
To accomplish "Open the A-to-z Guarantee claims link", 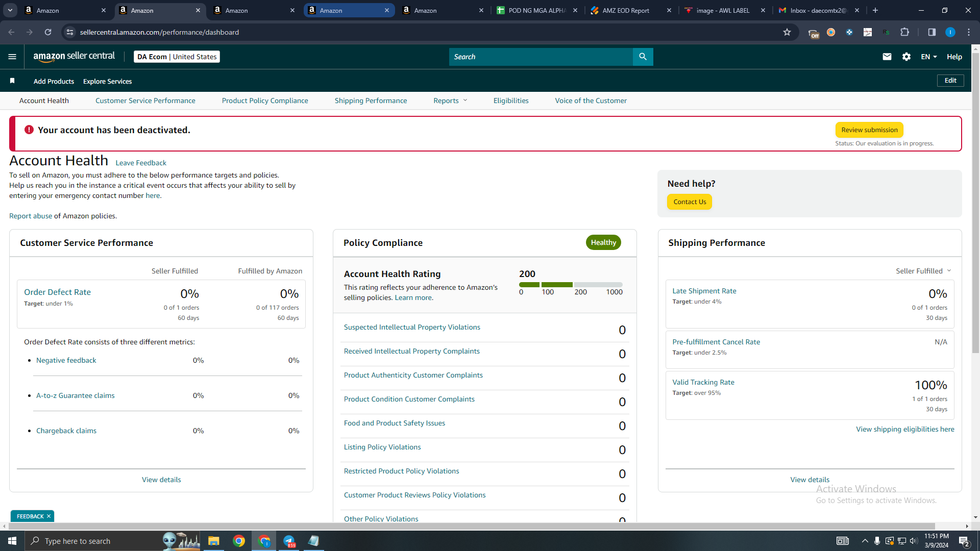I will 76,395.
